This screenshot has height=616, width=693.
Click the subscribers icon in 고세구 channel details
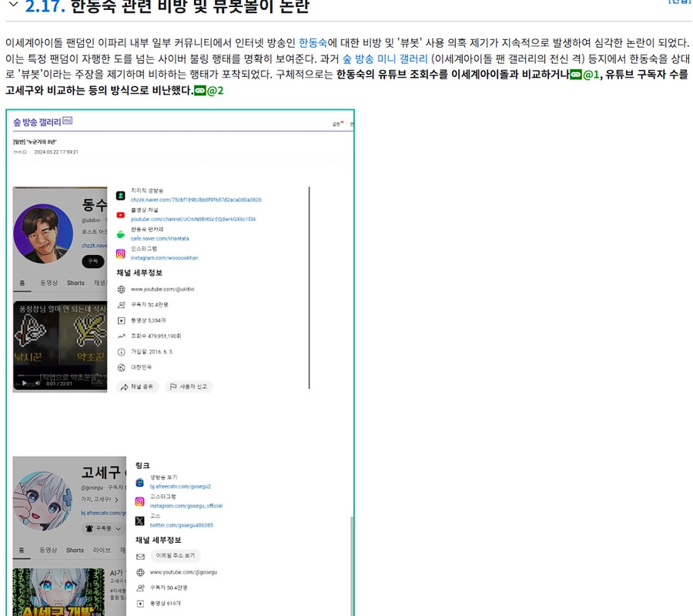point(140,588)
